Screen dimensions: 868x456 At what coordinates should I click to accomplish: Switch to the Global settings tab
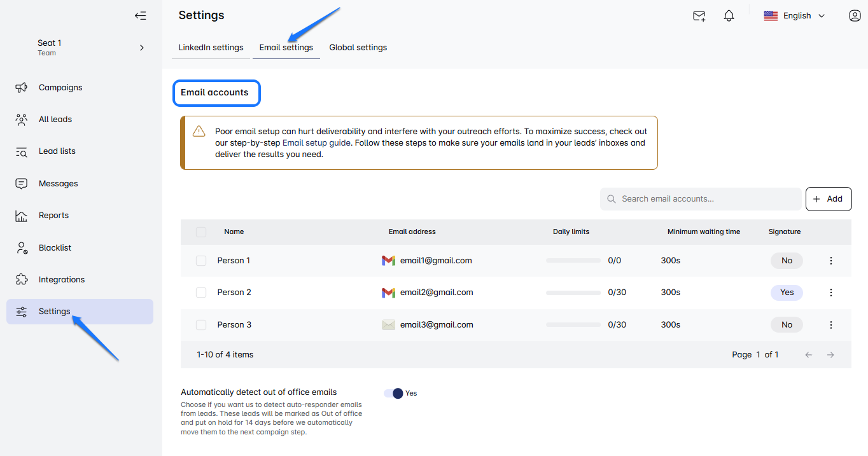pyautogui.click(x=358, y=48)
